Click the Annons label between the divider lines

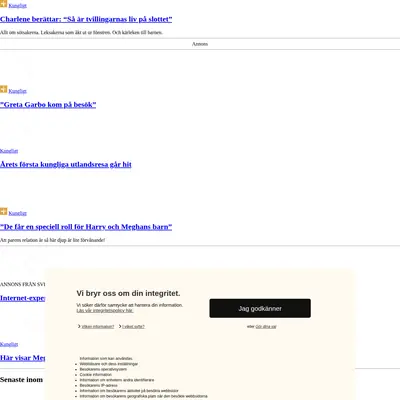coord(200,44)
